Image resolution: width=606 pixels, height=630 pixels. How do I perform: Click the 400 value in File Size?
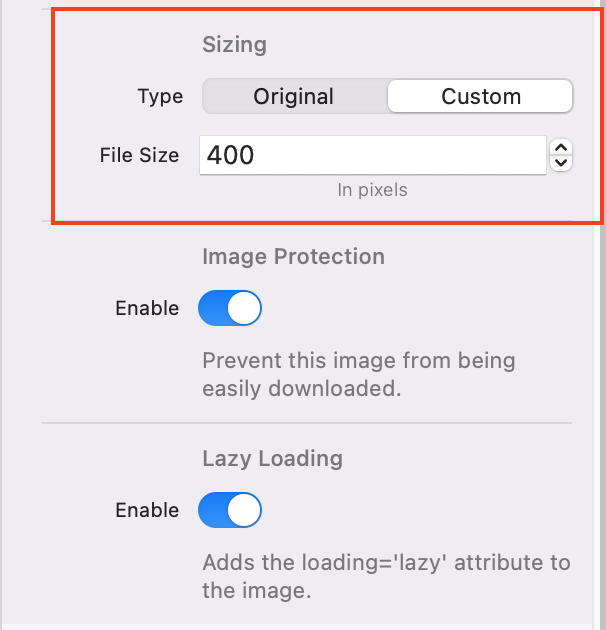coord(231,155)
